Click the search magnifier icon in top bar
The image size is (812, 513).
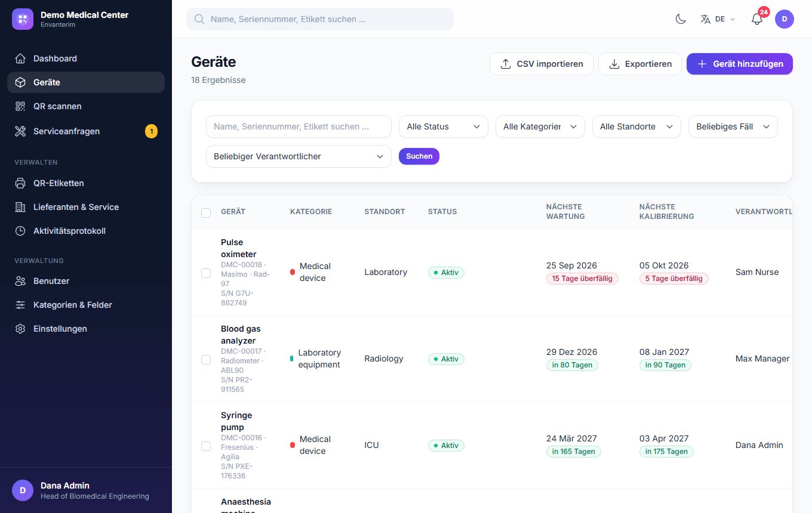pyautogui.click(x=199, y=19)
